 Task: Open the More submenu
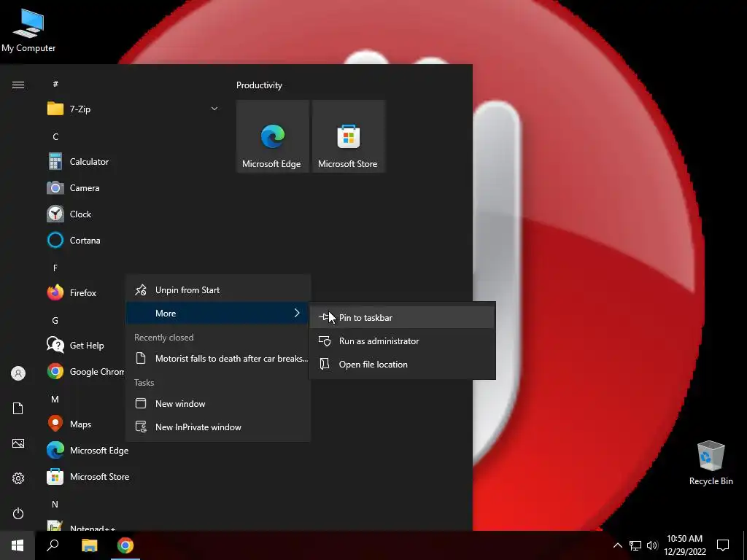coord(218,314)
